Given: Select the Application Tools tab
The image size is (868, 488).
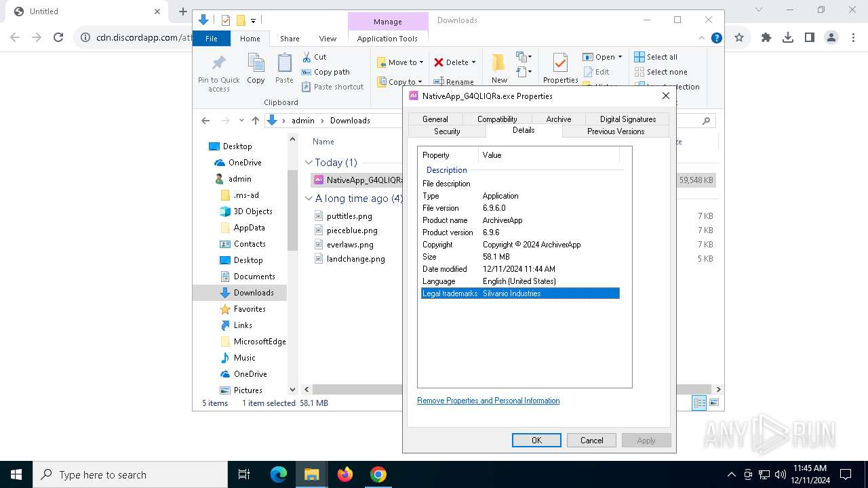Looking at the screenshot, I should 387,39.
